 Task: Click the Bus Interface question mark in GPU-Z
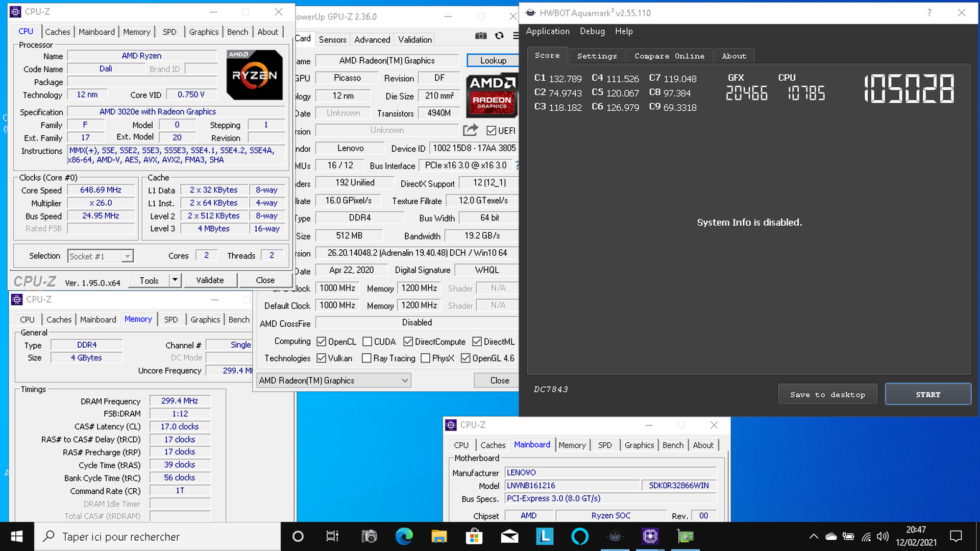coord(517,165)
